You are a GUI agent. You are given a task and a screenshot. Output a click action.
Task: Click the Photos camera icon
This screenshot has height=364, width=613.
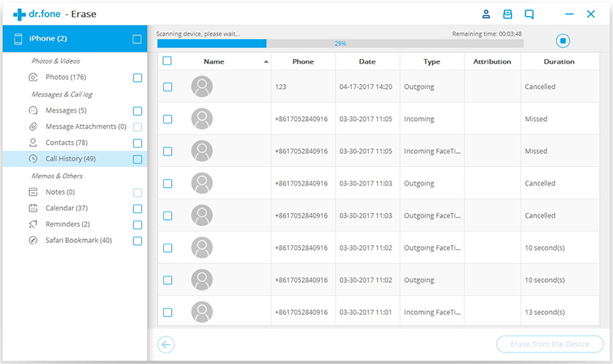coord(33,77)
